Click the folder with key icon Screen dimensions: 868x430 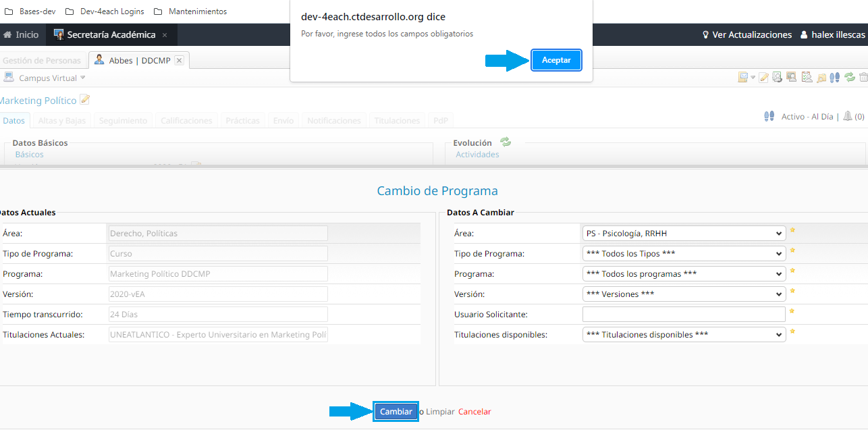point(821,78)
